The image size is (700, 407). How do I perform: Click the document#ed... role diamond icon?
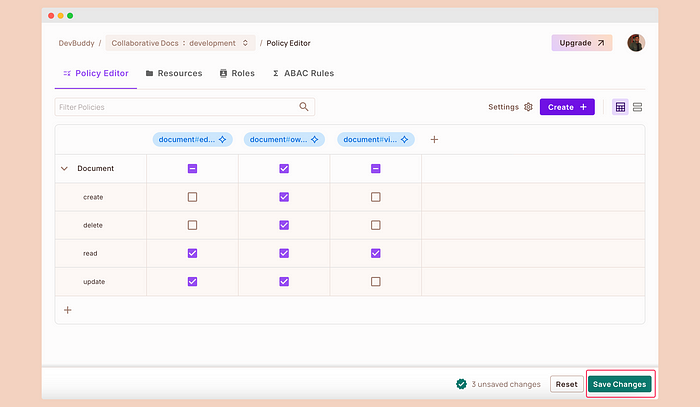tap(222, 139)
